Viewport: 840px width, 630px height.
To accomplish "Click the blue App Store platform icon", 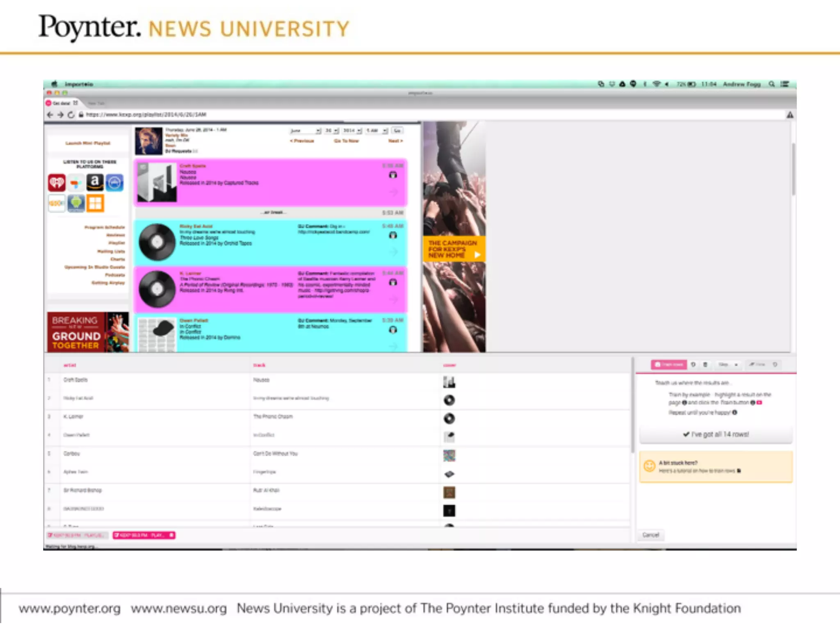I will point(114,183).
